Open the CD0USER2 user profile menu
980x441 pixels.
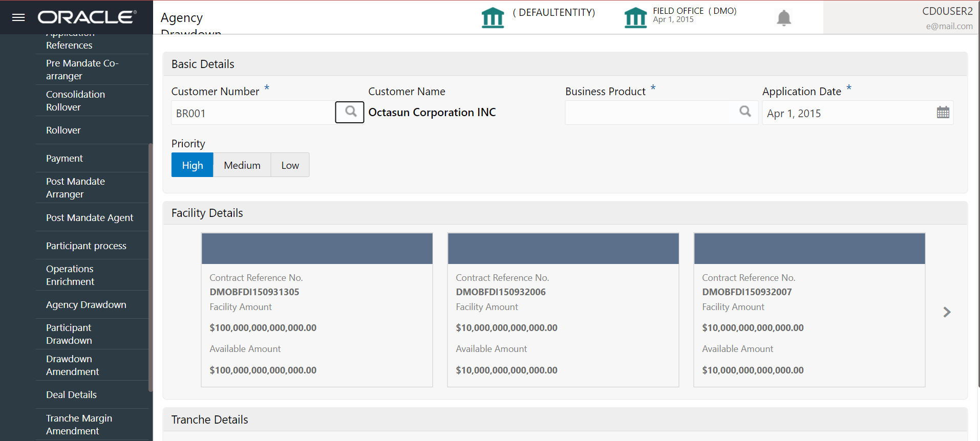(x=947, y=11)
